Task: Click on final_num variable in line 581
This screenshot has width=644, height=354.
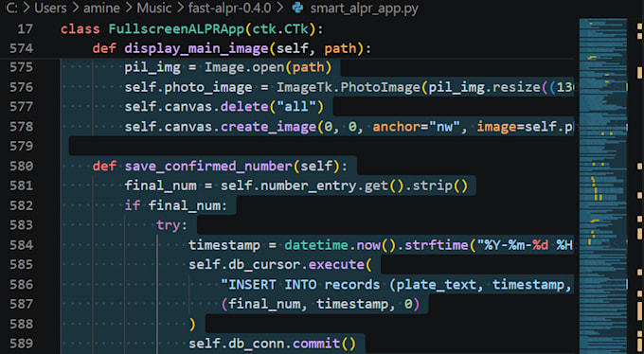Action: 161,186
